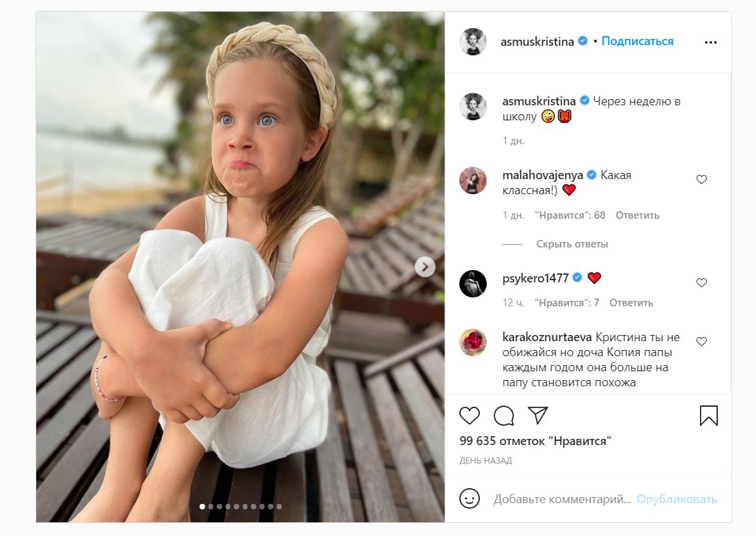Screen dimensions: 756x536
Task: Go to next photo in carousel
Action: coord(424,267)
